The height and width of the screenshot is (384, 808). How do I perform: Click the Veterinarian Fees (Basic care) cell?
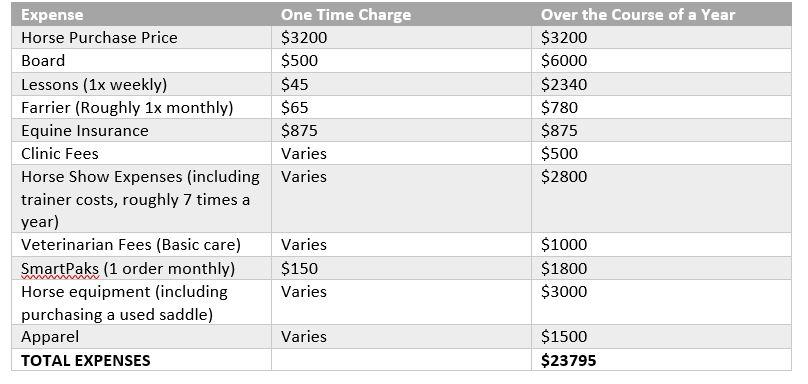(x=141, y=244)
